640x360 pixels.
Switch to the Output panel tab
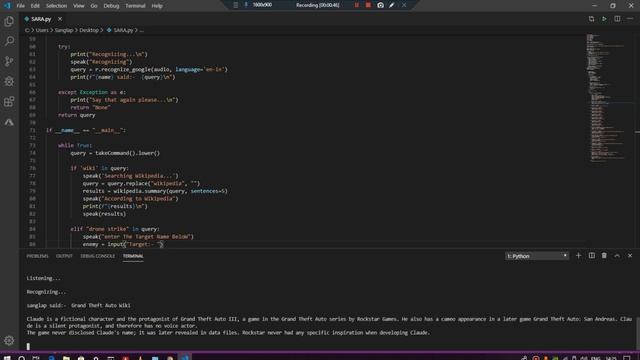(x=64, y=256)
